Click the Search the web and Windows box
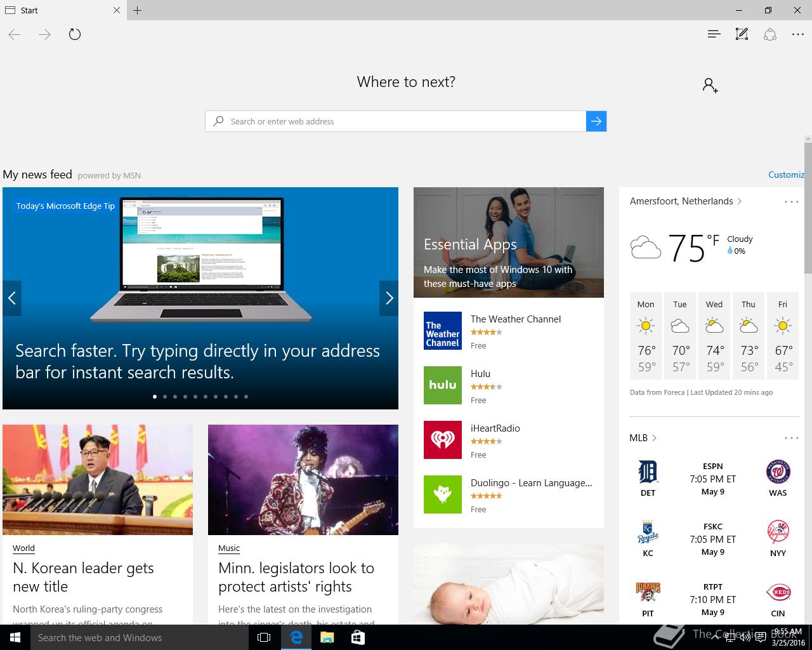Viewport: 812px width, 650px height. point(140,637)
